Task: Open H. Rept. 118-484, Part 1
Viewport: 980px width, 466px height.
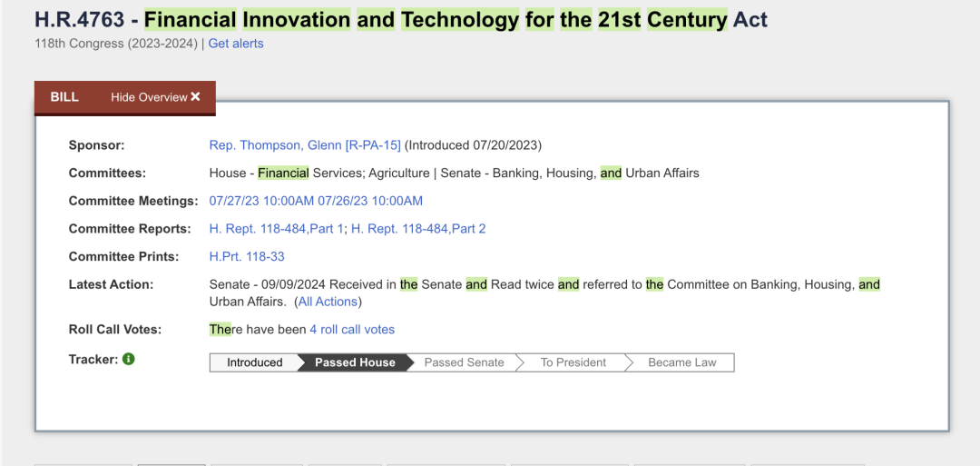Action: coord(276,229)
